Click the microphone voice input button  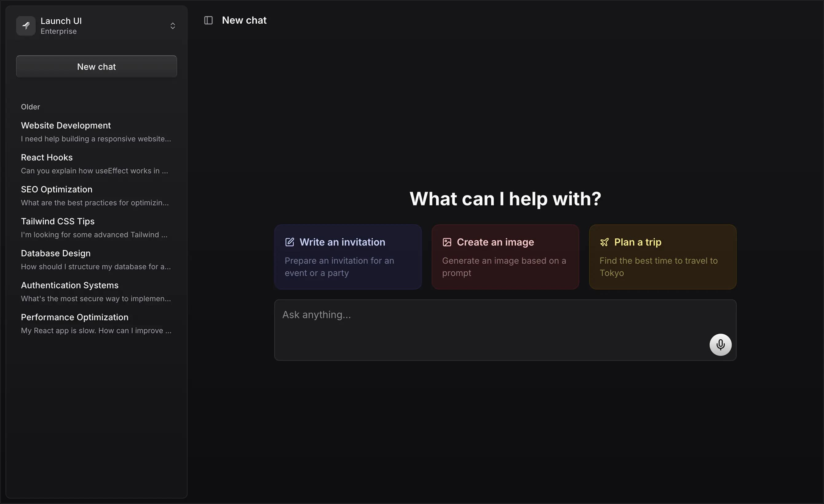720,345
